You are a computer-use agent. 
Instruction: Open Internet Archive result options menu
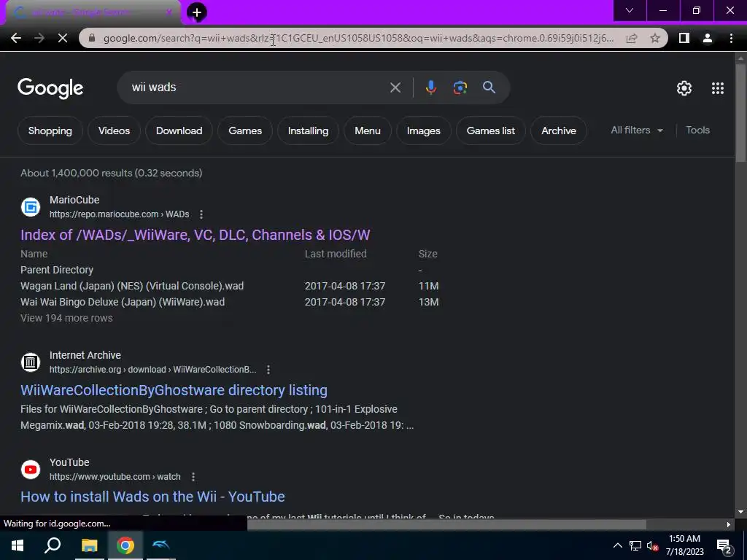(x=268, y=370)
